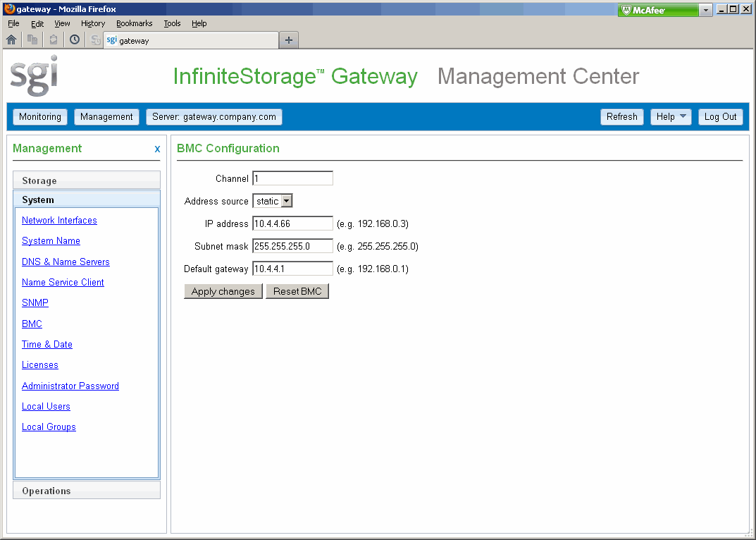Click the SGI logo
756x540 pixels.
[35, 75]
